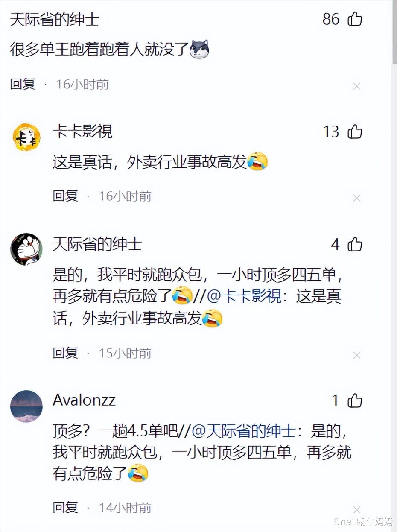397x532 pixels.
Task: Reply to 卡卡影視's comment
Action: (x=65, y=196)
